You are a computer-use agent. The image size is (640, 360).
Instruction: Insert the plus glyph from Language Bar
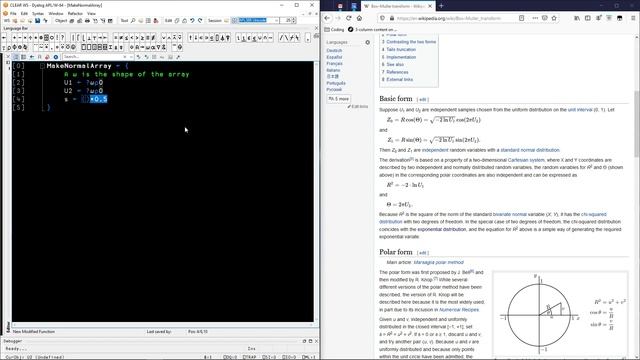pos(14,38)
